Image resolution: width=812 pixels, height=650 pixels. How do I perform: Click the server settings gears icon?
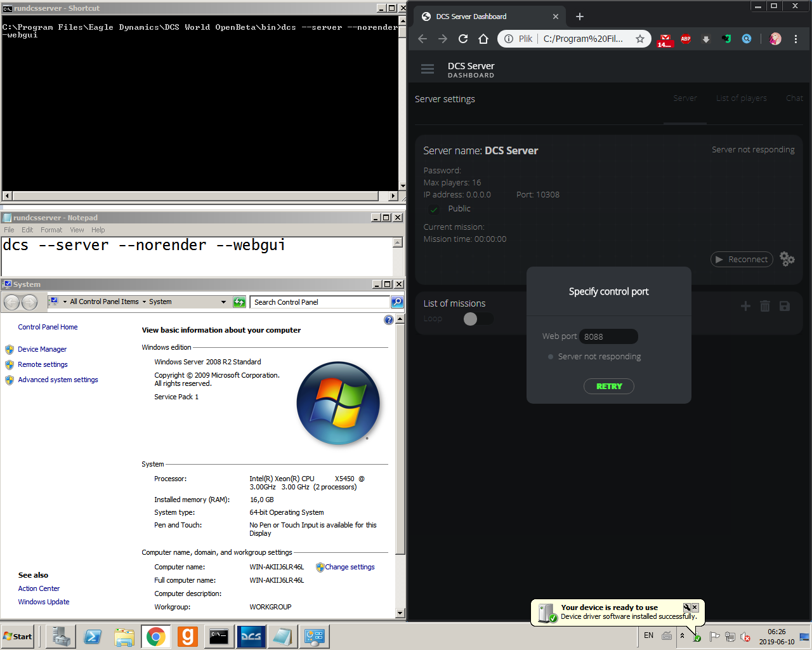(787, 259)
